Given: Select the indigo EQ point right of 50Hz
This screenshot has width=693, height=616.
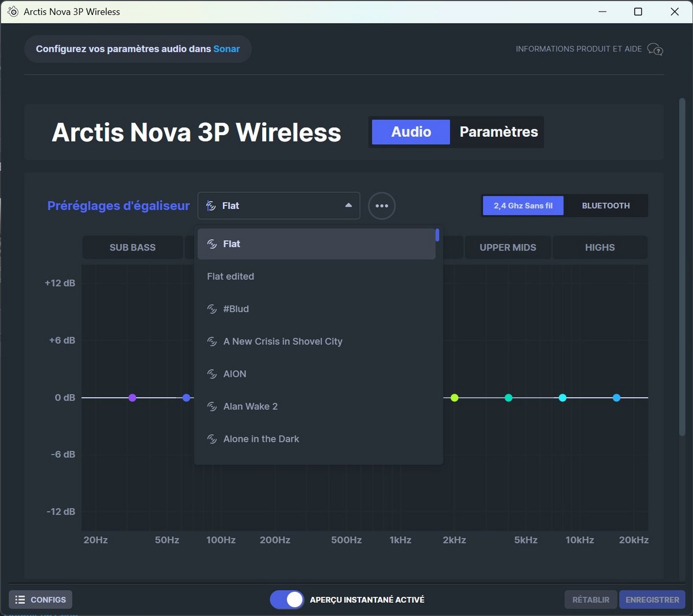Looking at the screenshot, I should point(187,398).
